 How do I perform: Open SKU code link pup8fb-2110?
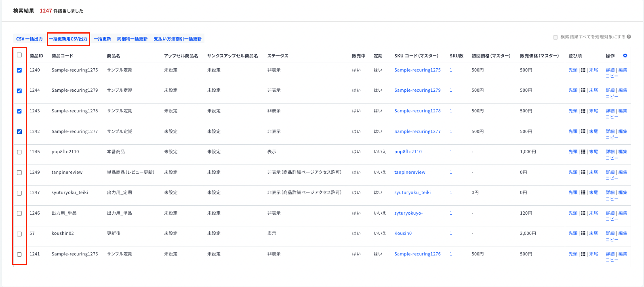tap(408, 152)
